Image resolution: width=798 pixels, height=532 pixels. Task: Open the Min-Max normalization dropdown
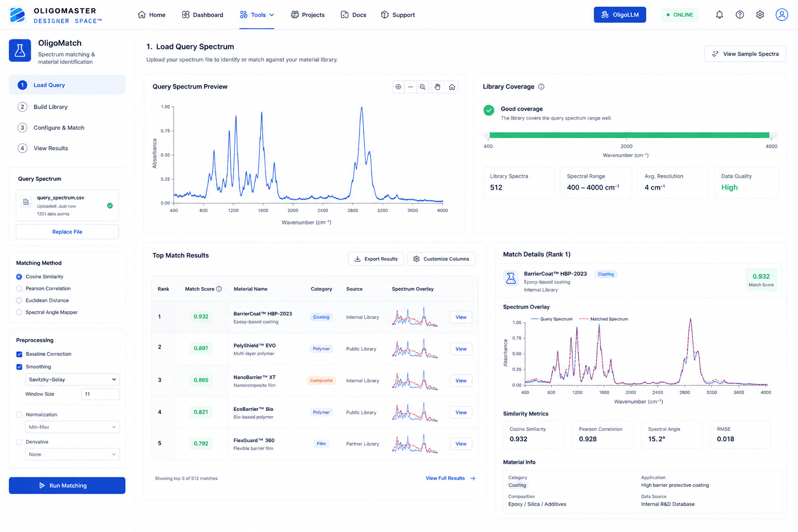click(x=72, y=427)
